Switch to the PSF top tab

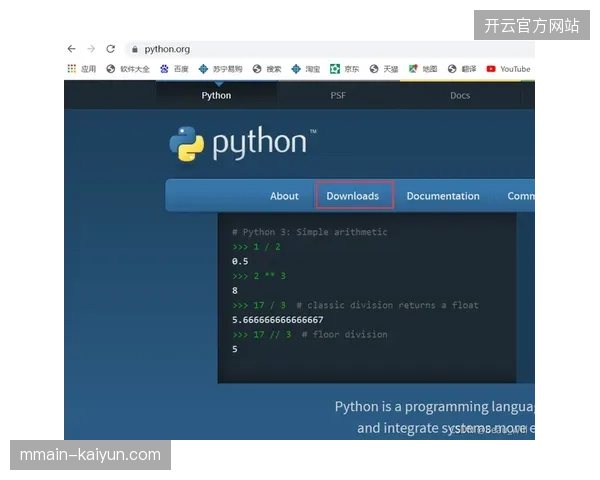[x=338, y=95]
